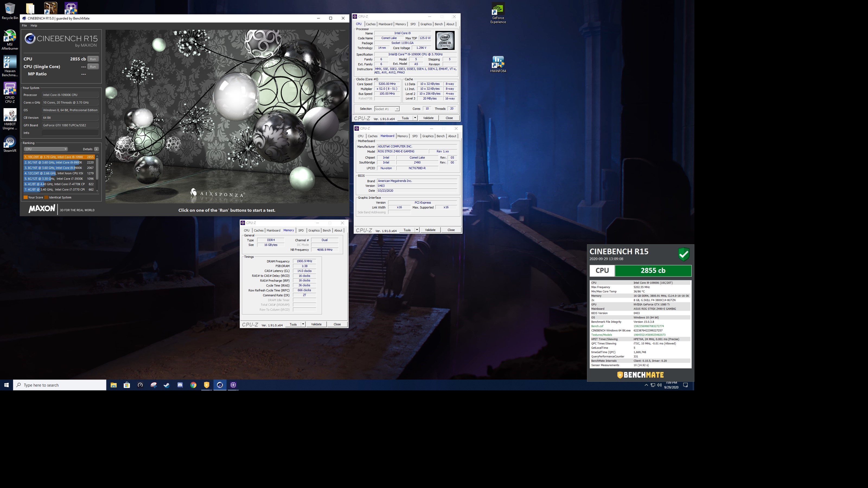Screen dimensions: 868x488
Task: Click the taskbar search box
Action: point(60,385)
